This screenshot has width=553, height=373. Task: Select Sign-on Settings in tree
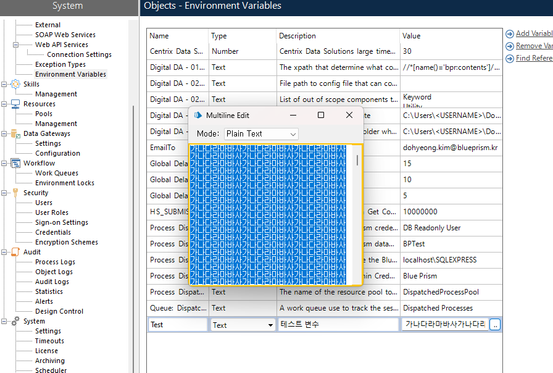pyautogui.click(x=61, y=222)
